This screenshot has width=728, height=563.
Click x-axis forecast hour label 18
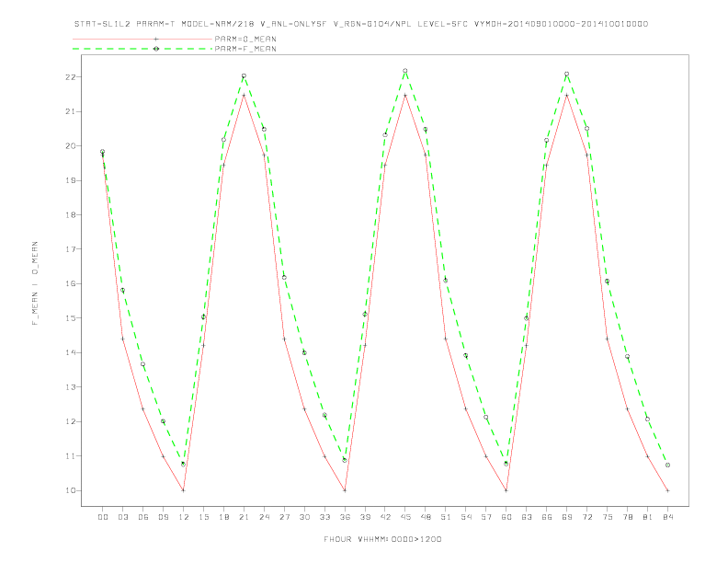(x=223, y=517)
